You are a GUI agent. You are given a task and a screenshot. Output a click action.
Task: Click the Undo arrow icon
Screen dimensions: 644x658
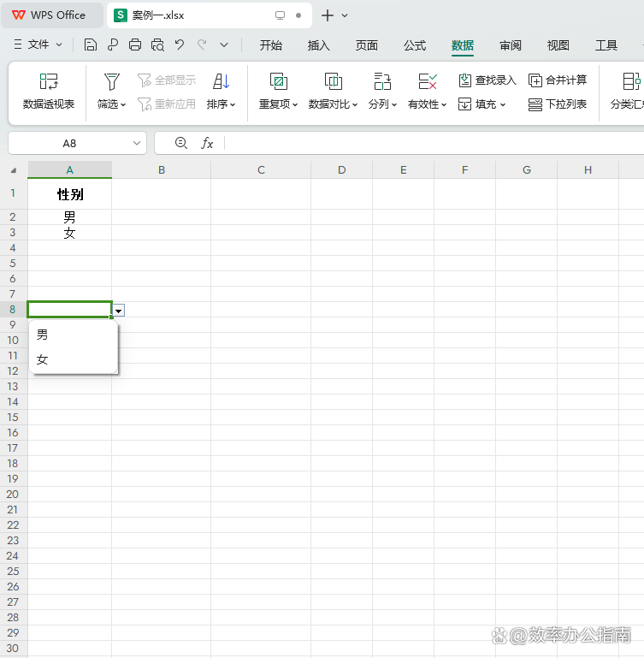point(180,44)
